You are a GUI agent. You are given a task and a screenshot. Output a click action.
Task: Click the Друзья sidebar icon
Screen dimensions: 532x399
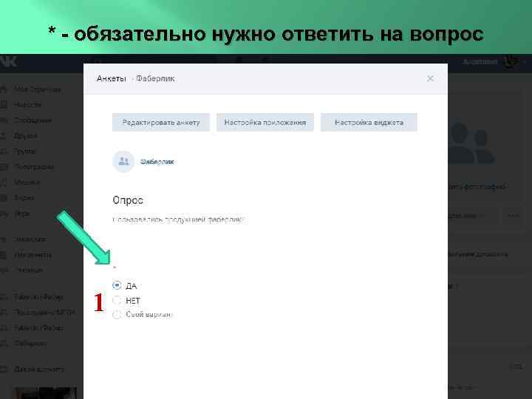tap(4, 136)
